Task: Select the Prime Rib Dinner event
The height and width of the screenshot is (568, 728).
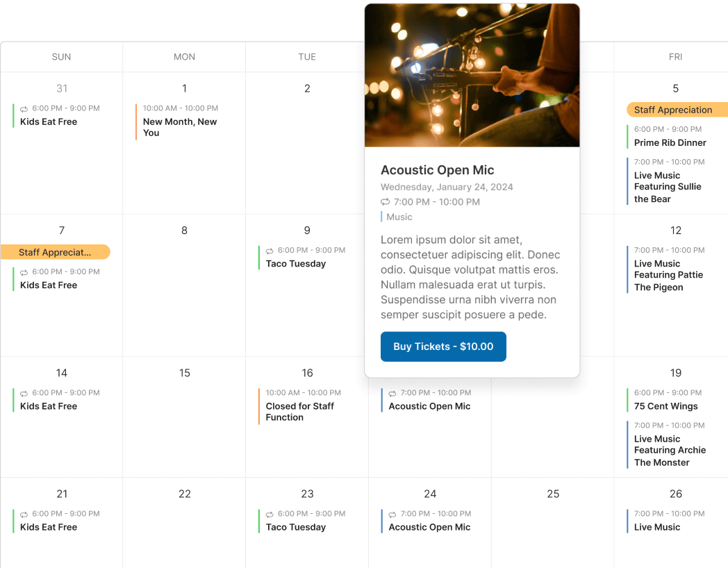Action: (x=670, y=143)
